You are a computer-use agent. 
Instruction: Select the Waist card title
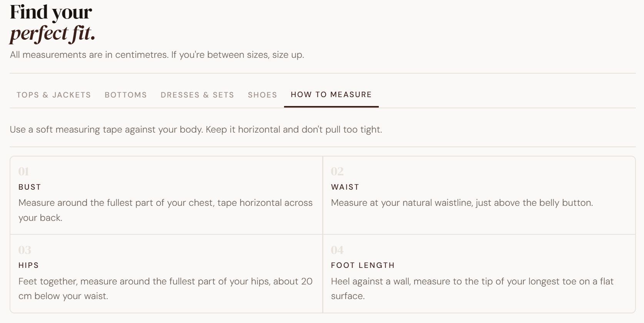pos(345,187)
